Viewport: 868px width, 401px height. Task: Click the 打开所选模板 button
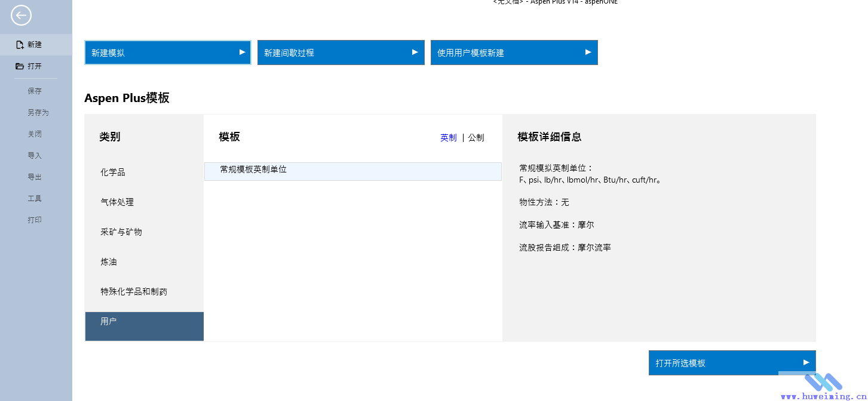(732, 363)
